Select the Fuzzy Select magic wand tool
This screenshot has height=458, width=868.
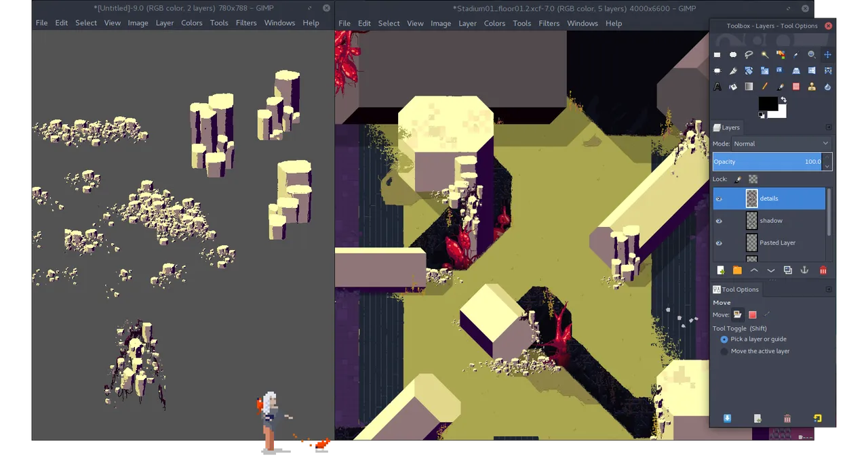[x=764, y=55]
